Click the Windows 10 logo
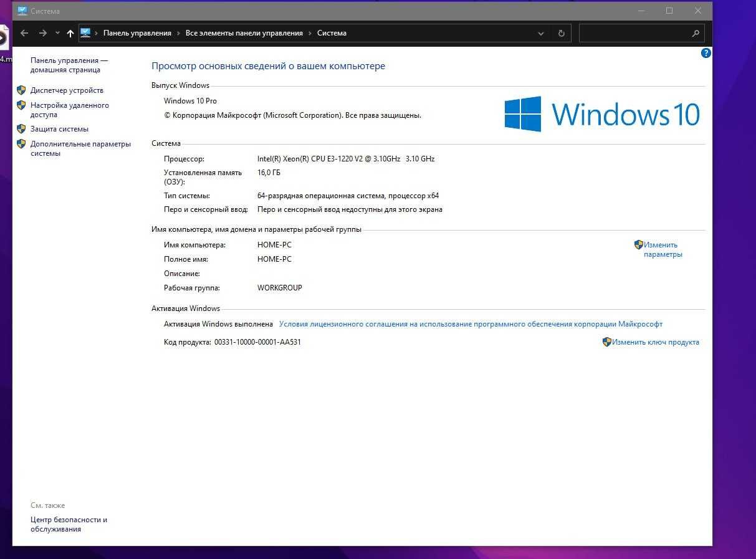756x559 pixels. [602, 114]
